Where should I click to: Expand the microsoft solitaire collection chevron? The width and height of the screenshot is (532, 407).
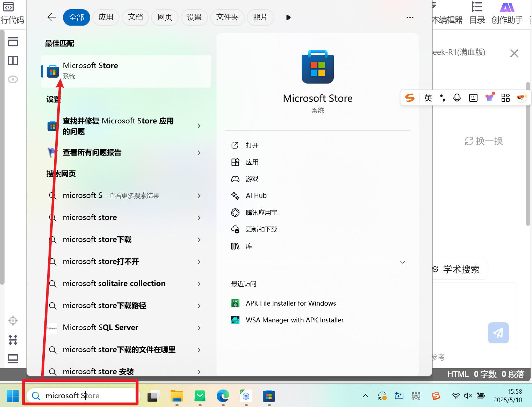click(199, 284)
